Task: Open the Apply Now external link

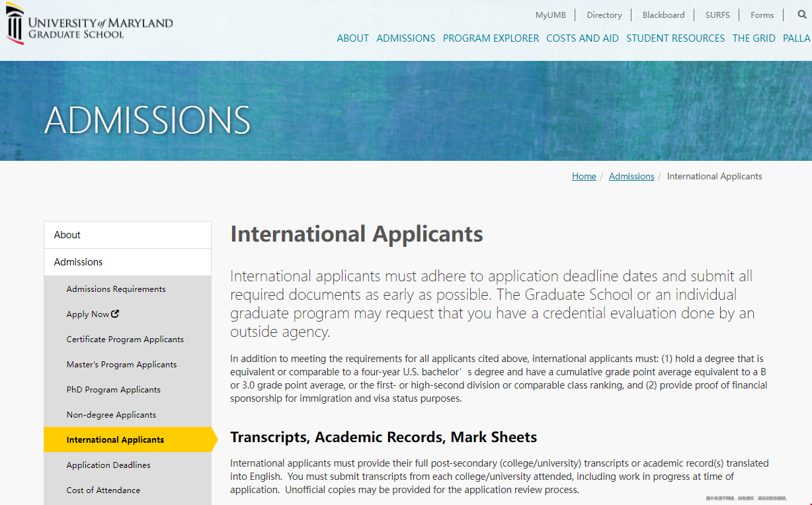Action: [x=93, y=314]
